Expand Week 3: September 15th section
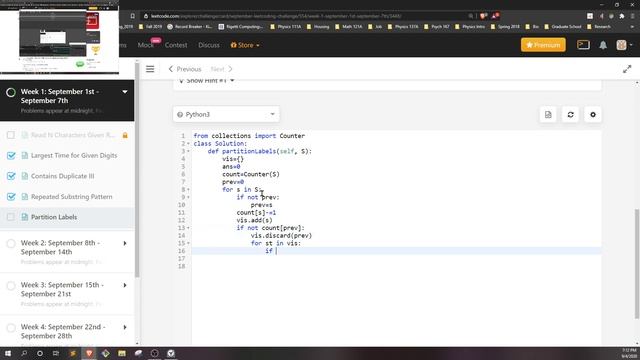640x360 pixels. pos(125,285)
